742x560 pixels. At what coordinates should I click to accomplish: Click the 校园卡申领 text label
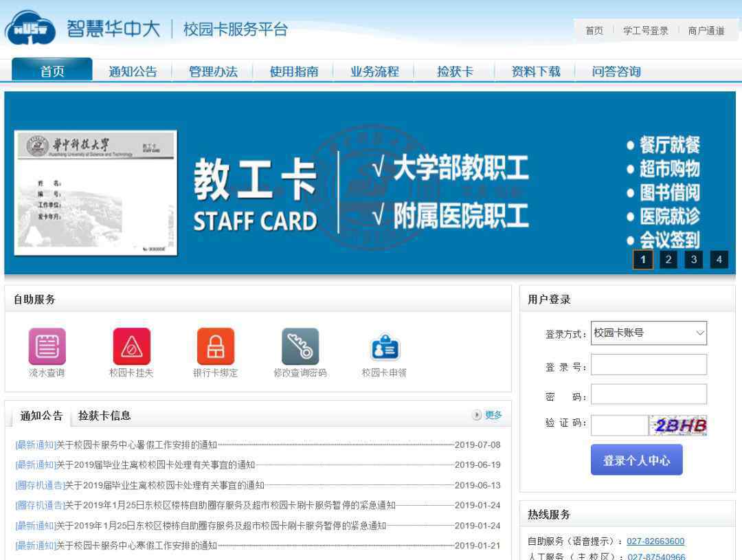384,373
